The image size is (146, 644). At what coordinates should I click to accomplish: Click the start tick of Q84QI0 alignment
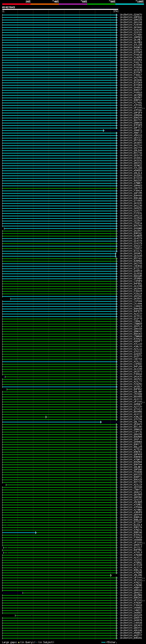coord(23,593)
